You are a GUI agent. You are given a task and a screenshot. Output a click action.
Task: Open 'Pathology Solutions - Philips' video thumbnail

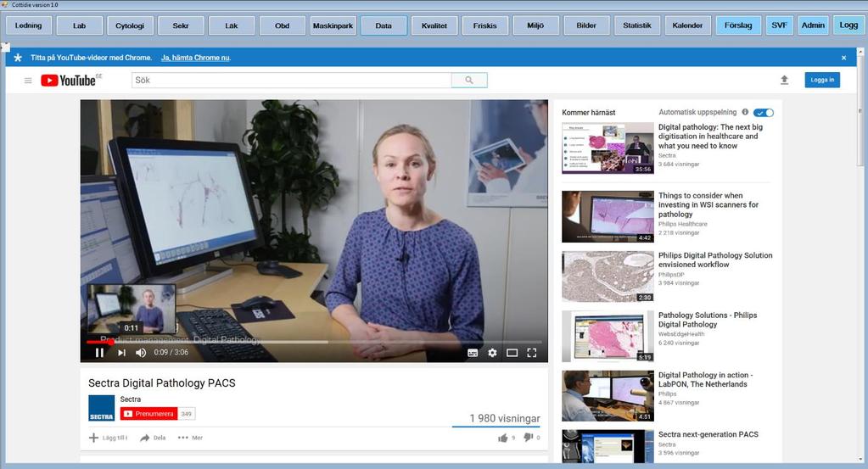tap(608, 336)
